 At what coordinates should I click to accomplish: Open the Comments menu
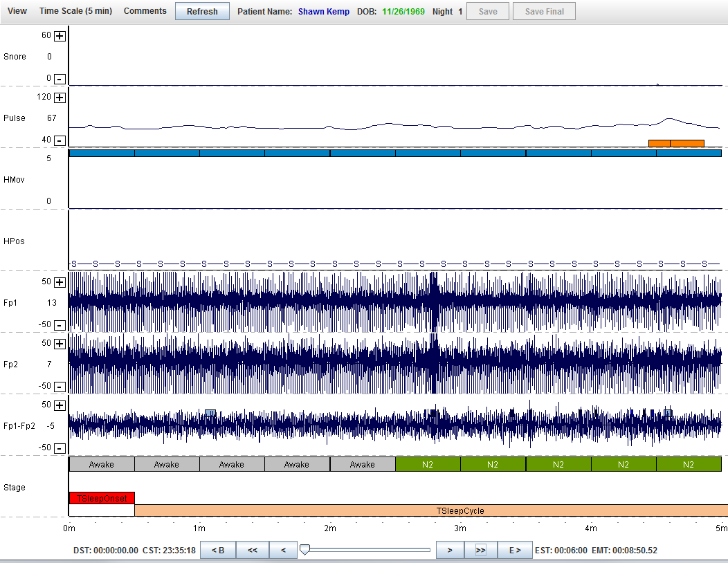coord(145,11)
